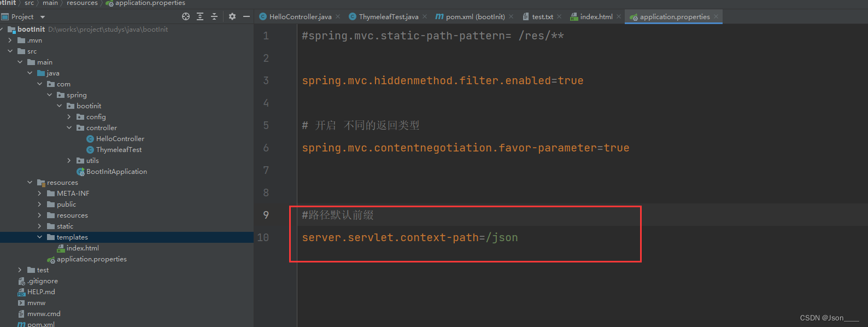Expand the test folder in tree
Screen dimensions: 868x327
coord(20,270)
